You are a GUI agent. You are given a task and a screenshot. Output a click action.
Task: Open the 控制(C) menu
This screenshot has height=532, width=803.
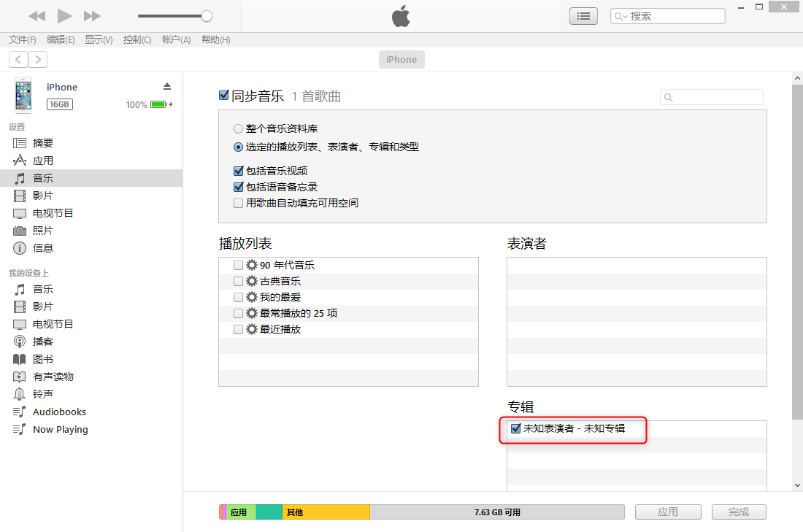coord(137,39)
